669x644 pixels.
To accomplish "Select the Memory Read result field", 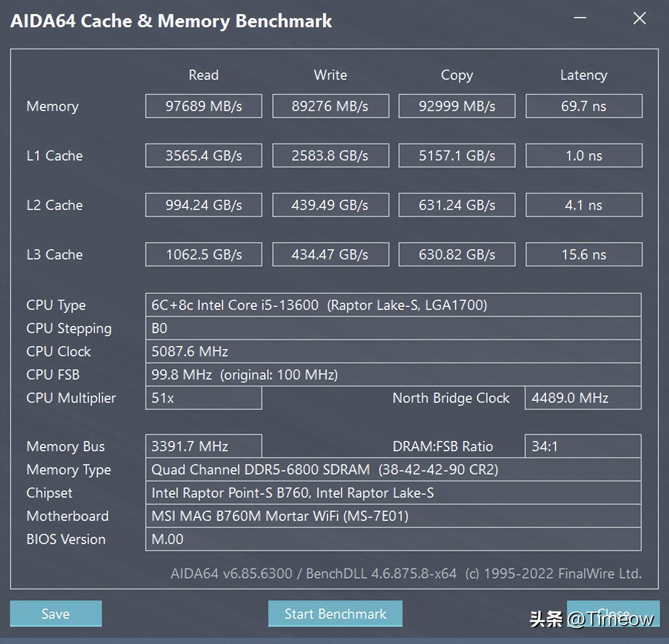I will click(x=203, y=106).
